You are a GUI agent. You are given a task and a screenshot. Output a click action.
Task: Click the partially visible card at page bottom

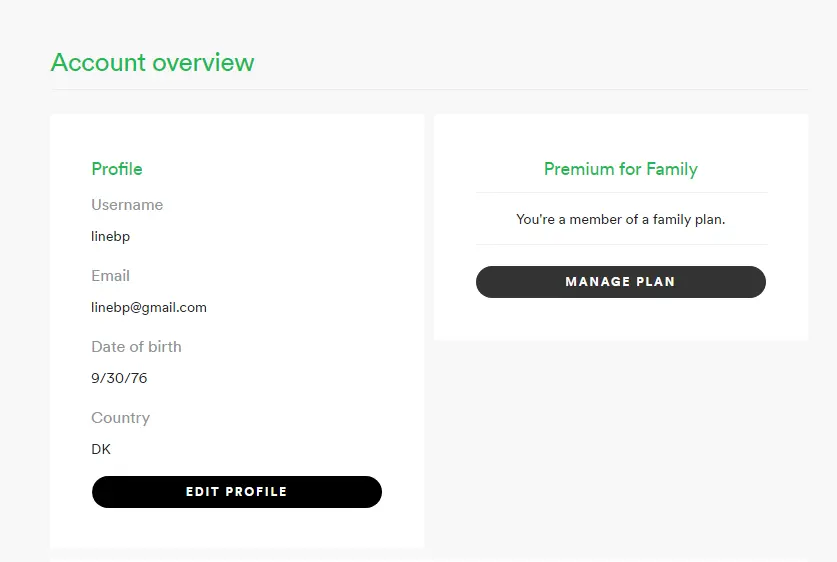tap(236, 560)
